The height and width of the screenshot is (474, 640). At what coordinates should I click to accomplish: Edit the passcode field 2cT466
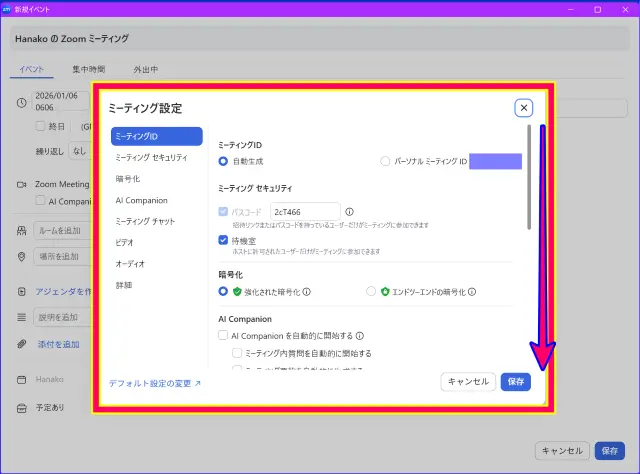coord(305,211)
